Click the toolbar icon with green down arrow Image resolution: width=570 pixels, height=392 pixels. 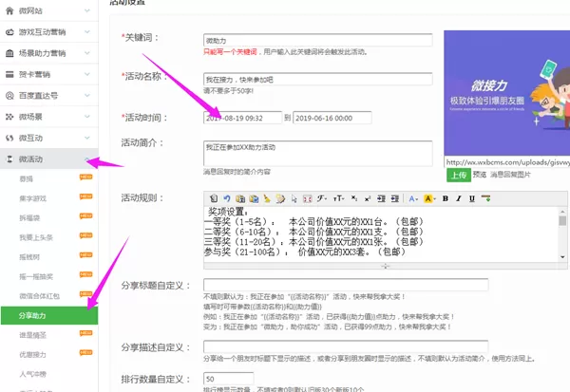click(x=485, y=198)
